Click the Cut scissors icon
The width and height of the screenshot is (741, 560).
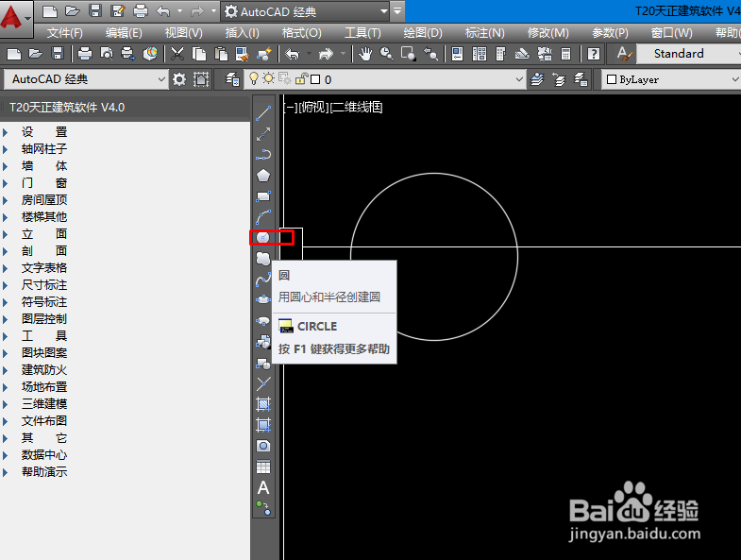coord(177,54)
